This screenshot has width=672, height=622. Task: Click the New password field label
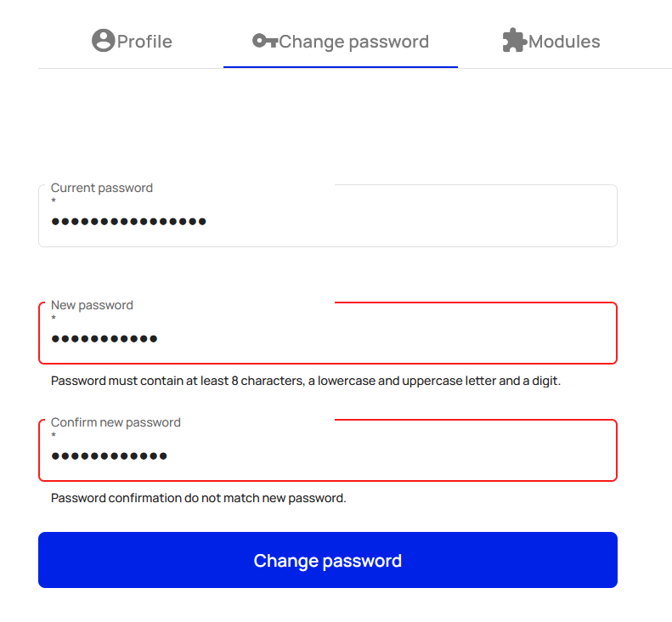(92, 305)
